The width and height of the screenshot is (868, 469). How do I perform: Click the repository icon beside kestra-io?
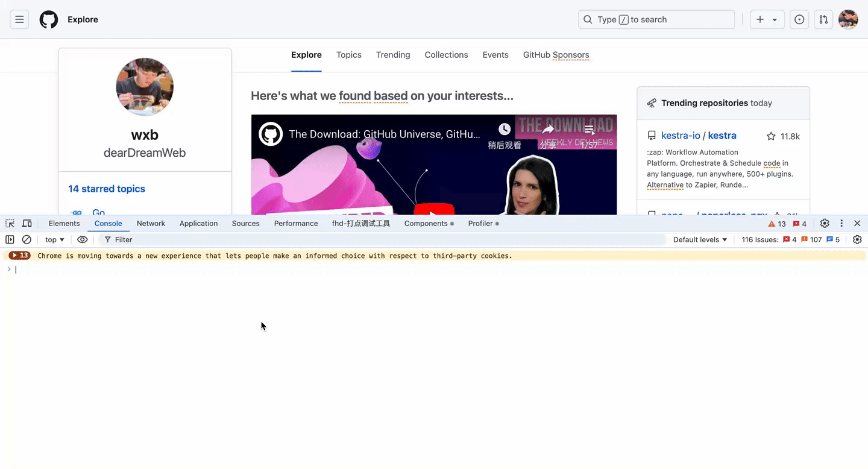tap(652, 136)
